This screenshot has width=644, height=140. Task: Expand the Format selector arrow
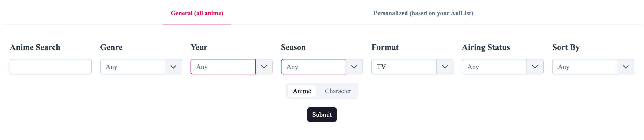coord(445,67)
